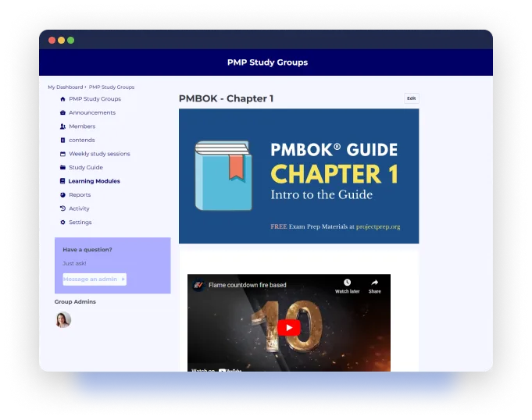Open PMP Study Groups sidebar item
This screenshot has height=420, width=532.
(x=95, y=99)
